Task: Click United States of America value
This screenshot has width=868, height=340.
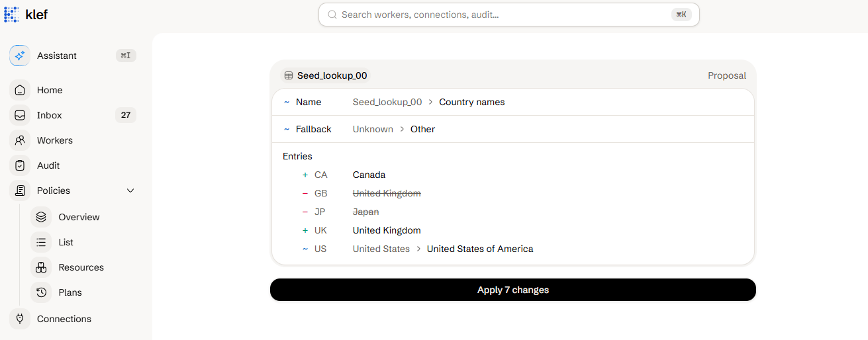Action: tap(480, 249)
